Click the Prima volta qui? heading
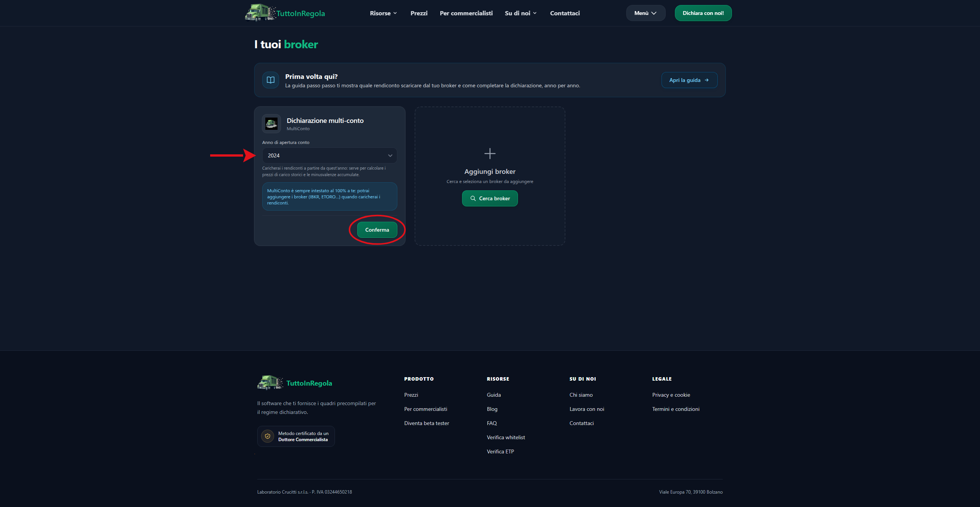Screen dimensions: 980x507 click(311, 77)
